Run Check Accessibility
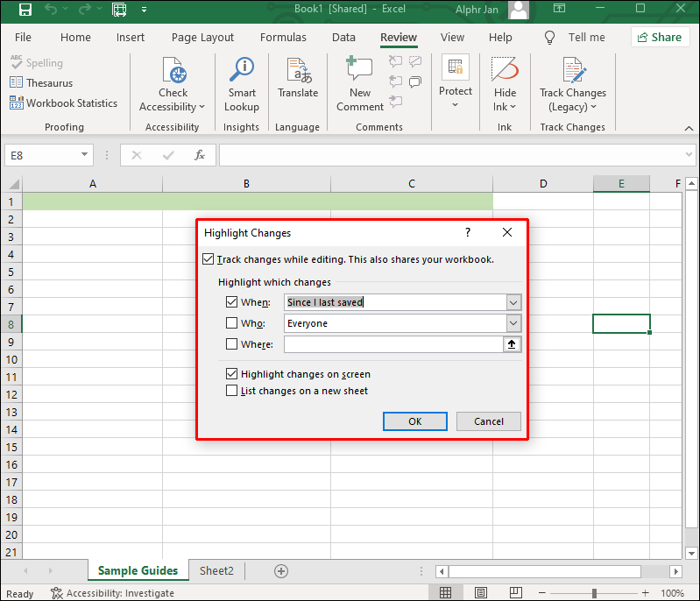 pos(173,84)
